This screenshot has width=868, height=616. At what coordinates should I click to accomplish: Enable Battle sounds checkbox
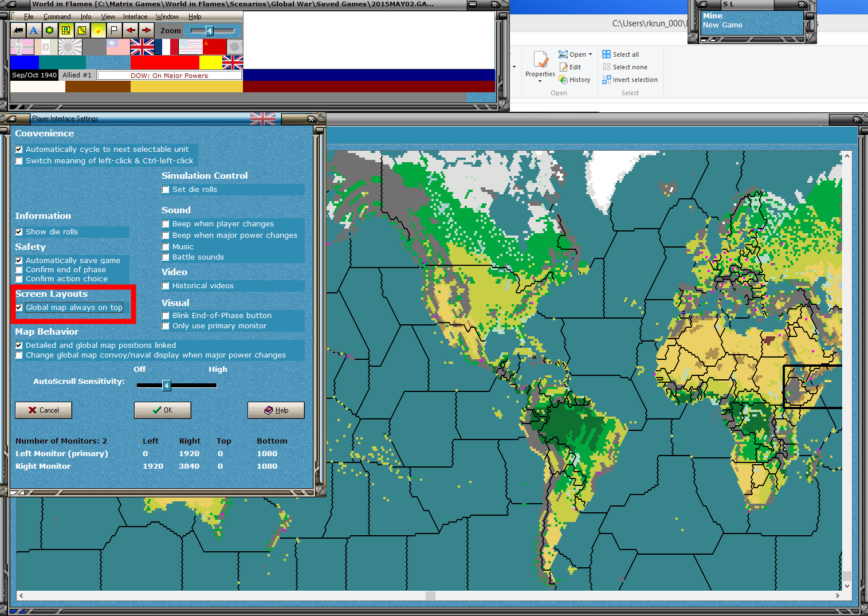[x=166, y=257]
